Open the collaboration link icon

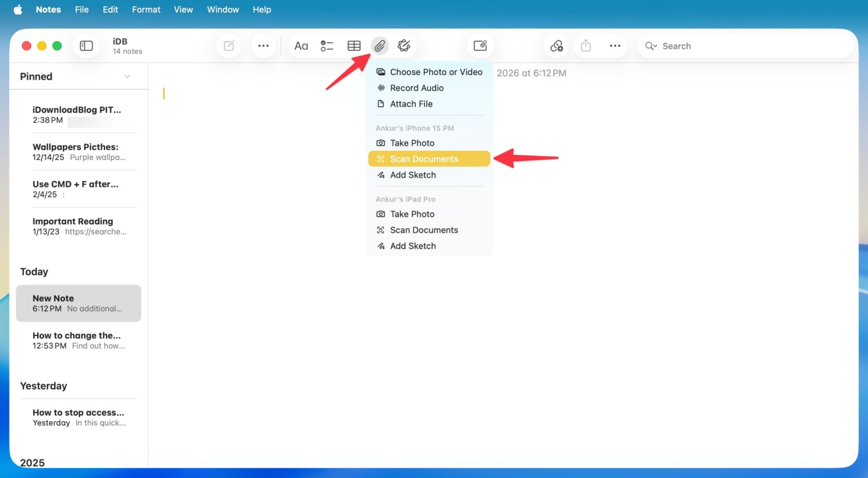(557, 46)
